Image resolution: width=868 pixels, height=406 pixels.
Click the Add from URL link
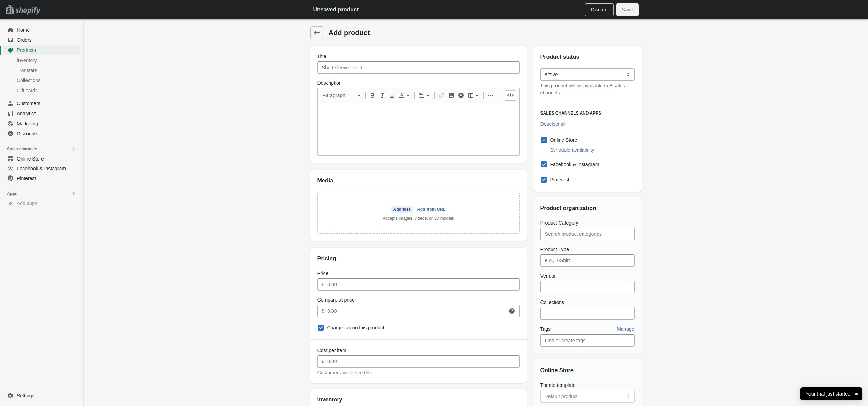431,209
